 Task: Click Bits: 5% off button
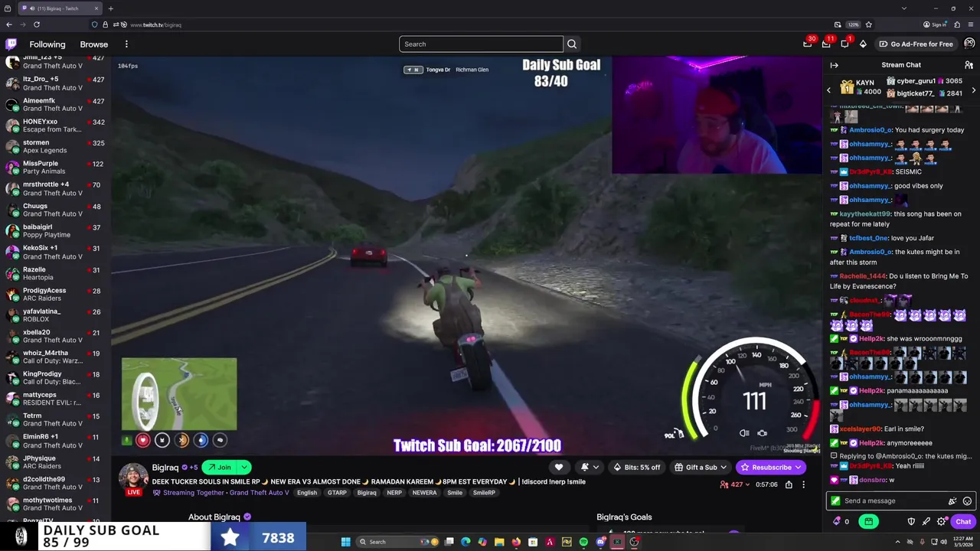click(637, 468)
